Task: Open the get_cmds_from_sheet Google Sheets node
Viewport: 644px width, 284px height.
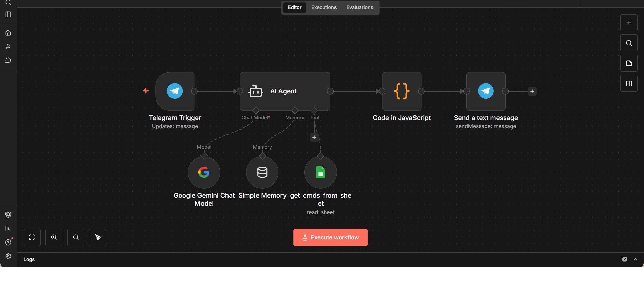Action: 320,172
